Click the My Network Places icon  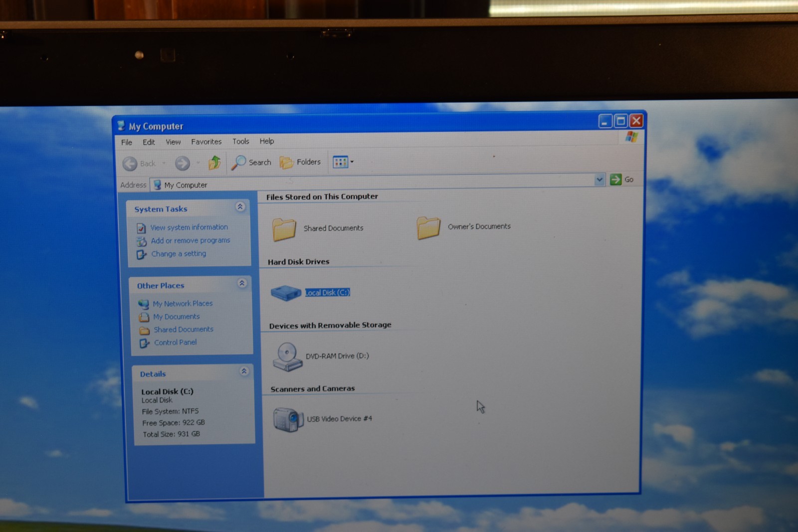pyautogui.click(x=144, y=304)
